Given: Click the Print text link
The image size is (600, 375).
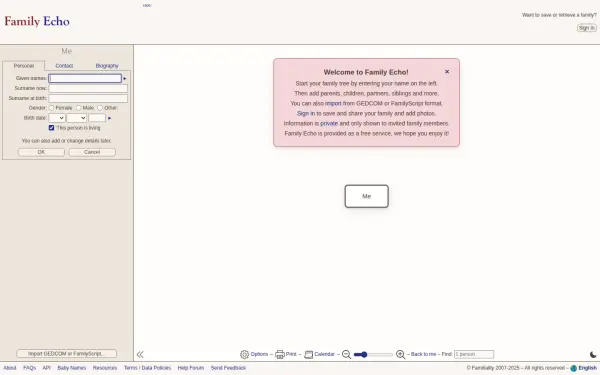Looking at the screenshot, I should pyautogui.click(x=291, y=354).
